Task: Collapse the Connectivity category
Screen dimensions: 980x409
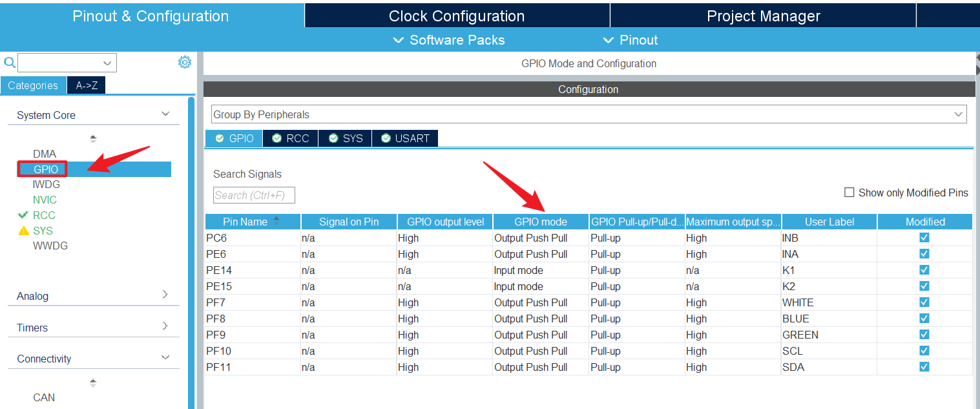Action: point(165,357)
